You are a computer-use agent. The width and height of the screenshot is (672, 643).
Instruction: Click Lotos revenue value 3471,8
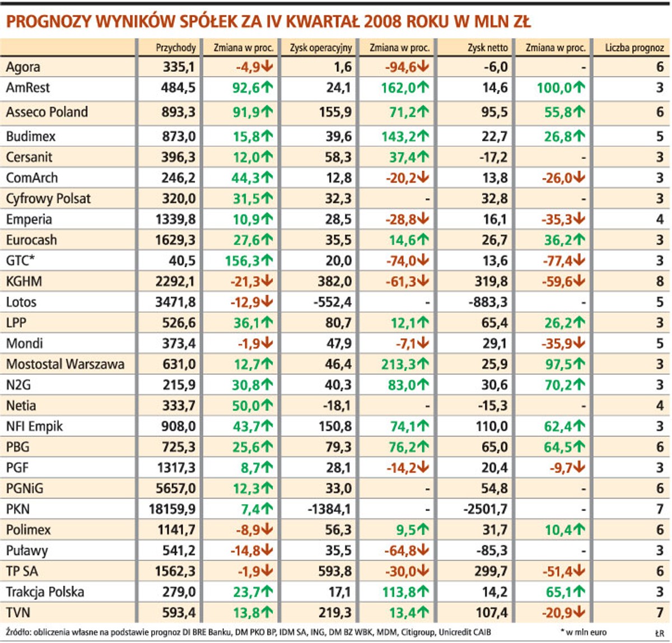[176, 302]
